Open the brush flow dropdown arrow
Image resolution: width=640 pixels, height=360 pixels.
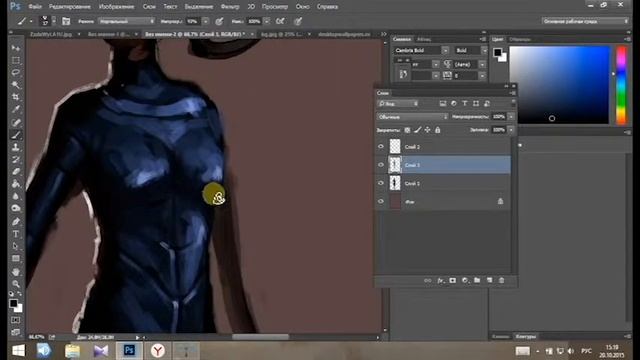point(267,21)
